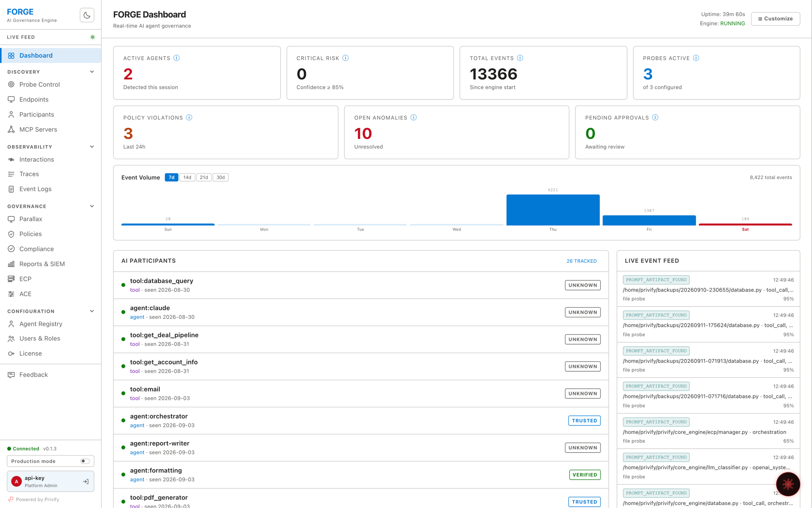
Task: Click the Feedback chat icon
Action: pyautogui.click(x=11, y=375)
